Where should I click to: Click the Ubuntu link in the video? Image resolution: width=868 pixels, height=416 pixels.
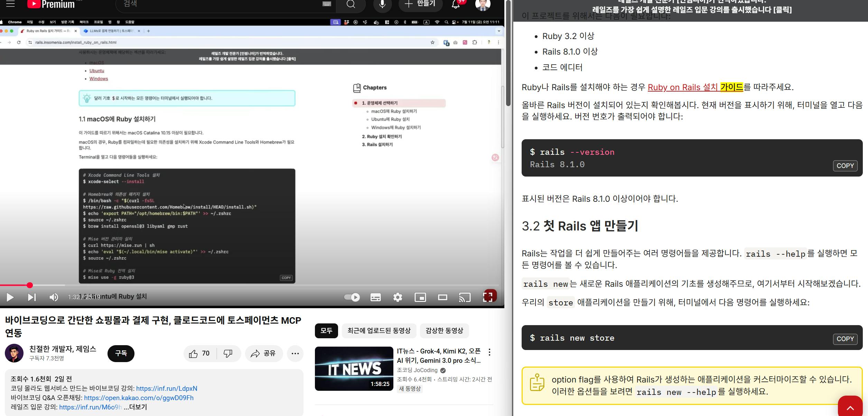(97, 70)
